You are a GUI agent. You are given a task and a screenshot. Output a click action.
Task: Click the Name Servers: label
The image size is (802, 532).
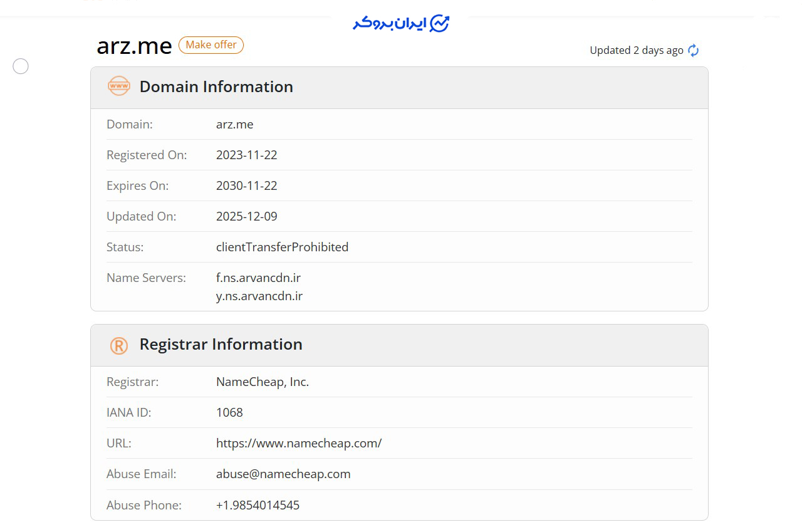(x=147, y=278)
